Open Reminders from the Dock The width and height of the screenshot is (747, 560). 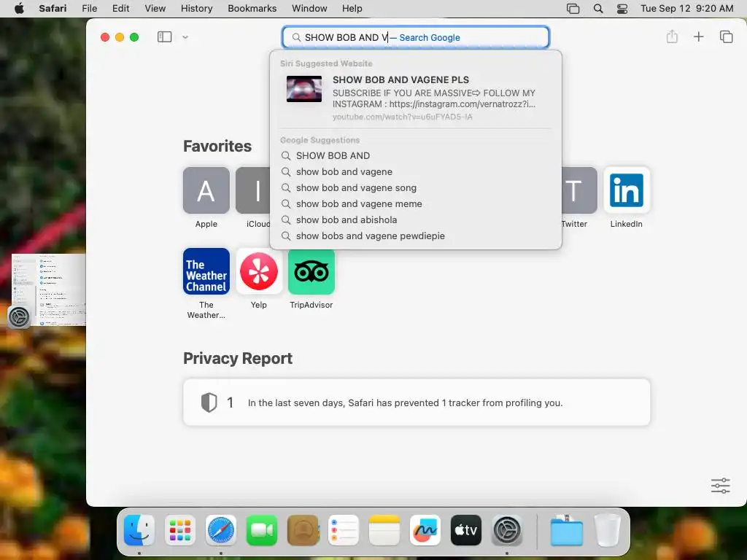[x=344, y=530]
